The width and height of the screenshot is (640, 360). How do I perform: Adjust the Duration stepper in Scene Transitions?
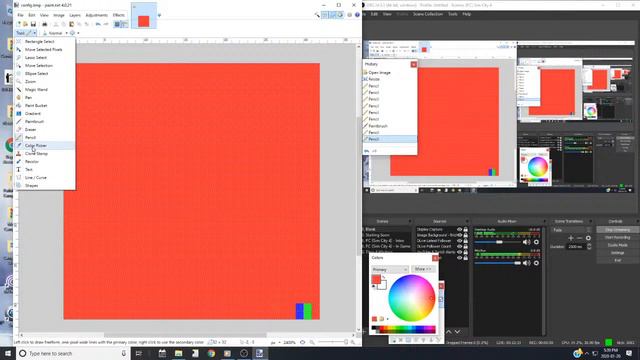click(x=589, y=247)
